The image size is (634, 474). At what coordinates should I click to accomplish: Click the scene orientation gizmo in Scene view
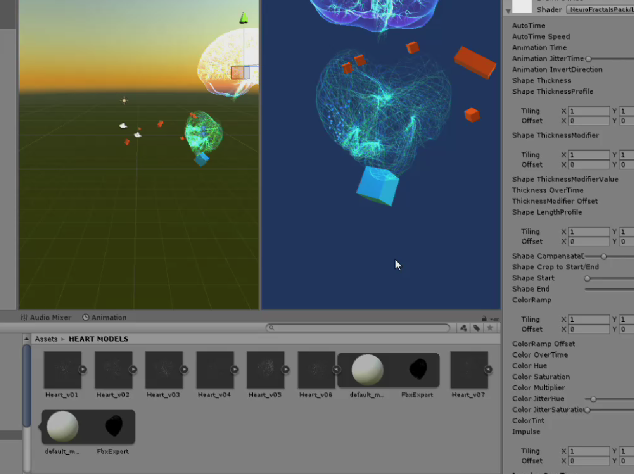241,19
